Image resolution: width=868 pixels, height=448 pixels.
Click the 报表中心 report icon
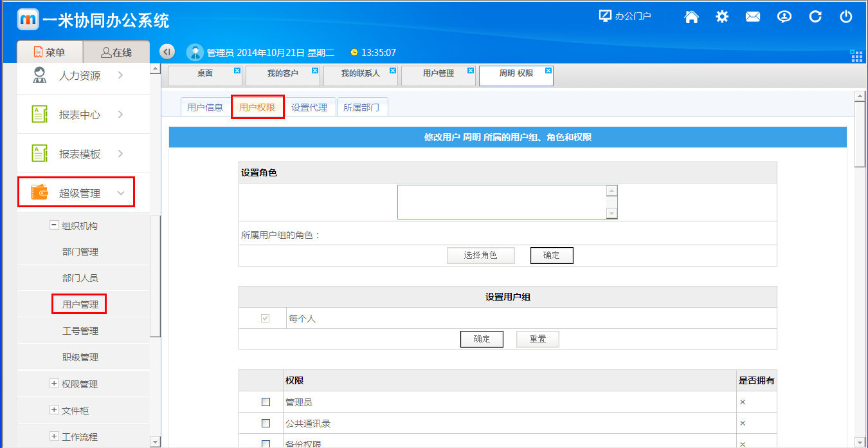[39, 115]
